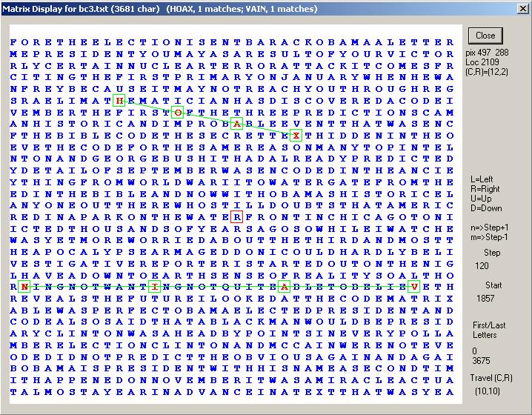Click the Step value 120
Screen dimensions: 532x415
tap(482, 266)
